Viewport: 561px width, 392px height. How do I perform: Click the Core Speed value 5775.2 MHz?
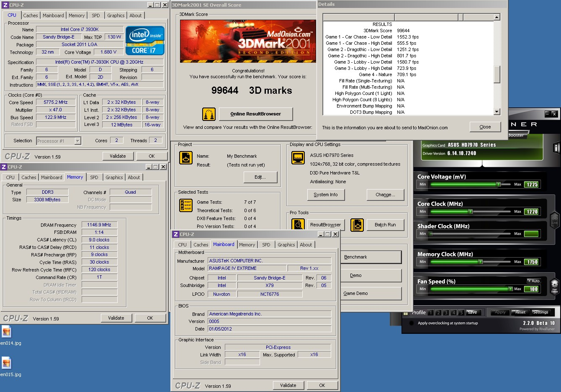(x=56, y=102)
